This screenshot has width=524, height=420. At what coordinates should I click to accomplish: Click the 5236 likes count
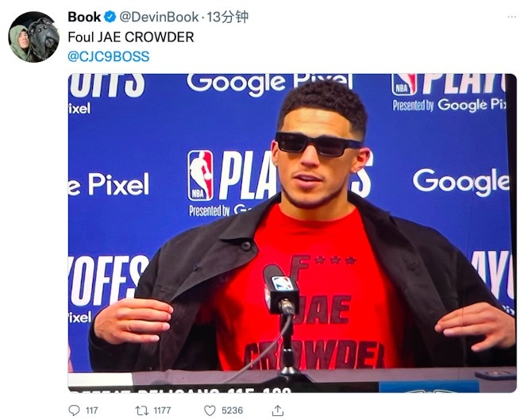pos(233,410)
